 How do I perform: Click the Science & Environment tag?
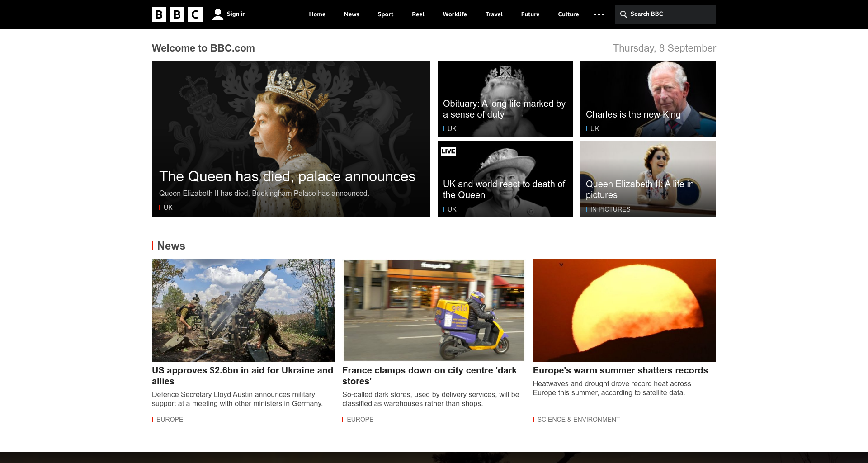click(x=578, y=420)
